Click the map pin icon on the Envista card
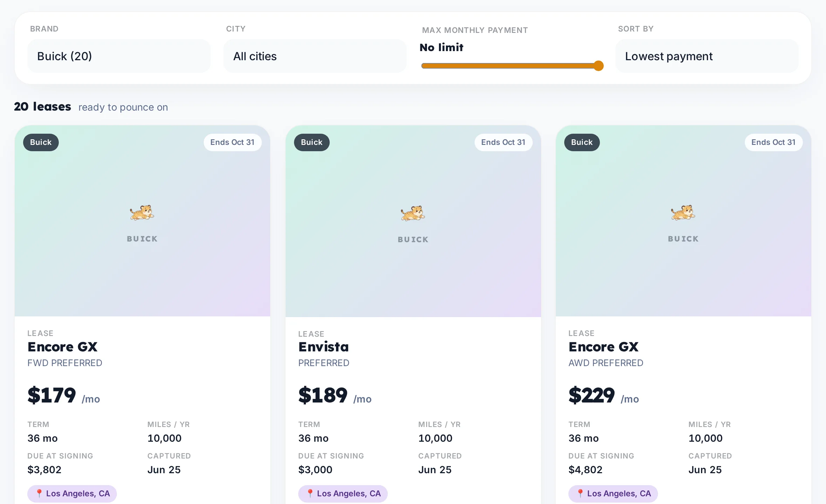 pos(310,493)
